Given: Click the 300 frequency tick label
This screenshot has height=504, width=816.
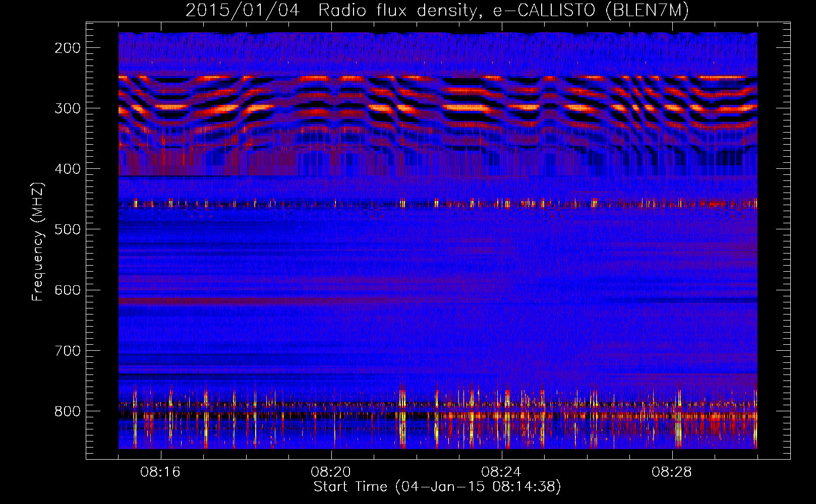Looking at the screenshot, I should [68, 108].
